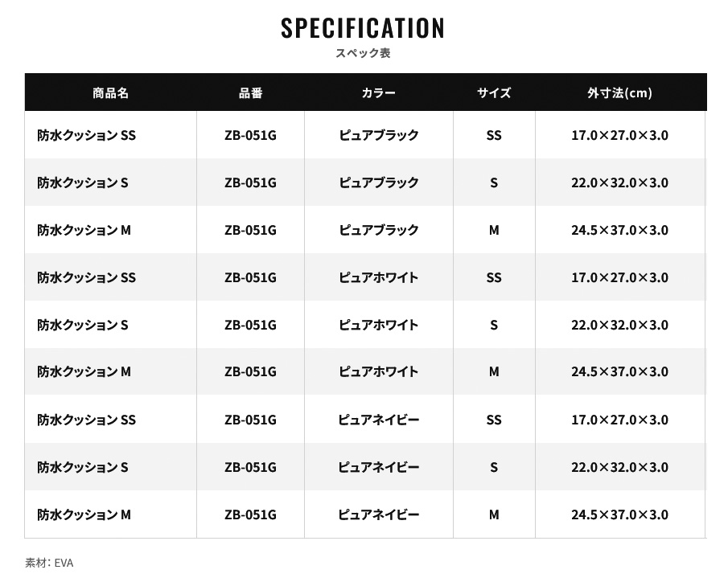Click the 24.5×37.0×3.0 dimension in ピュアブラック M row

619,230
